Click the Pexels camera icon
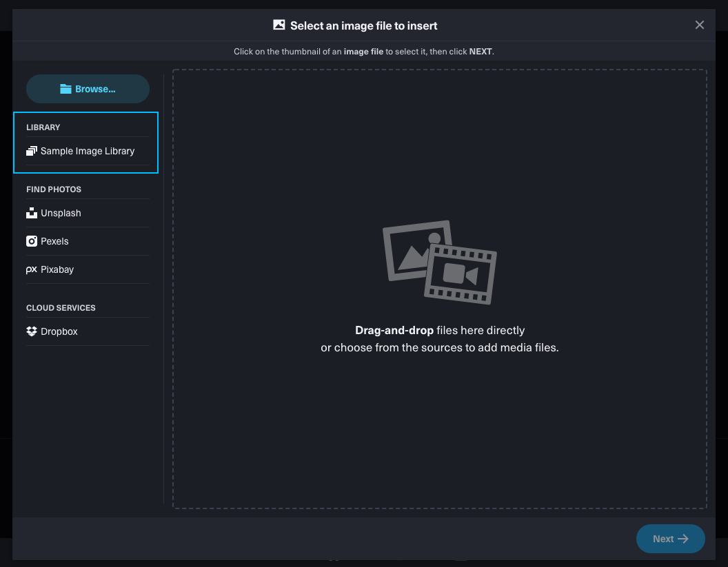Viewport: 728px width, 567px height. point(32,241)
